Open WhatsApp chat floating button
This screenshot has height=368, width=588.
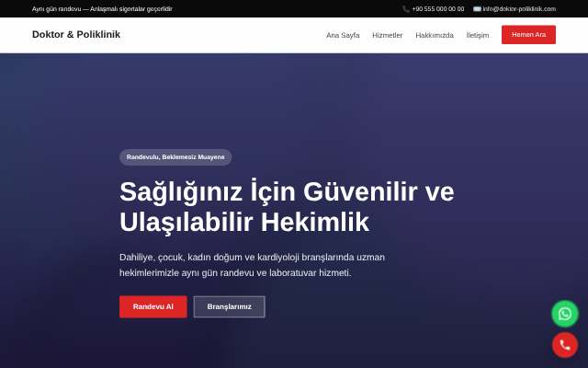[x=565, y=314]
